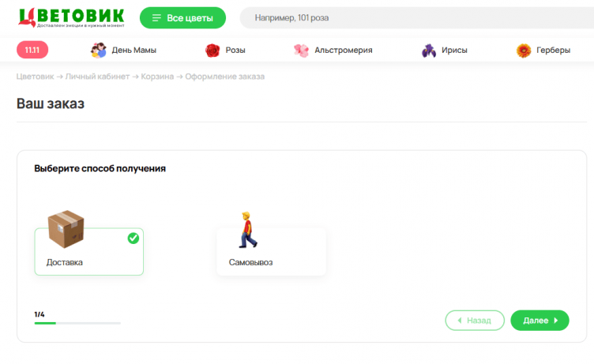This screenshot has width=594, height=364.
Task: Go back with the Назад button
Action: click(475, 321)
